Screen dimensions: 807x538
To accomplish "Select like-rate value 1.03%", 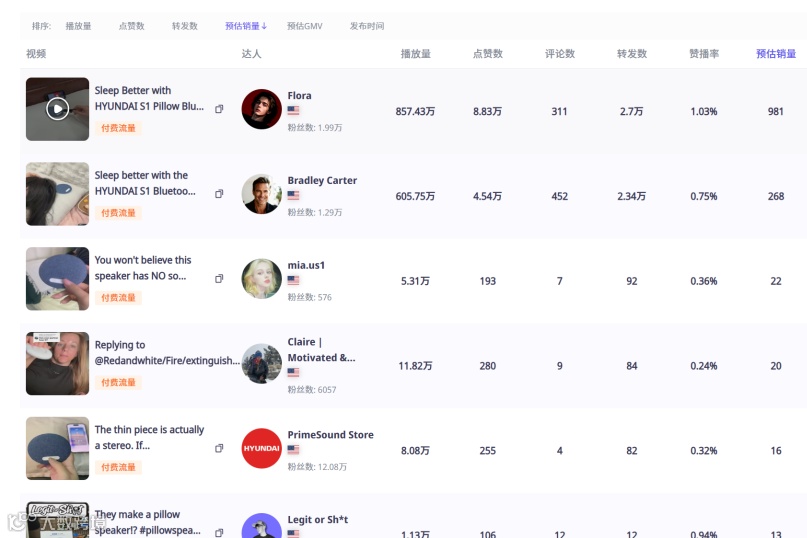I will coord(704,111).
